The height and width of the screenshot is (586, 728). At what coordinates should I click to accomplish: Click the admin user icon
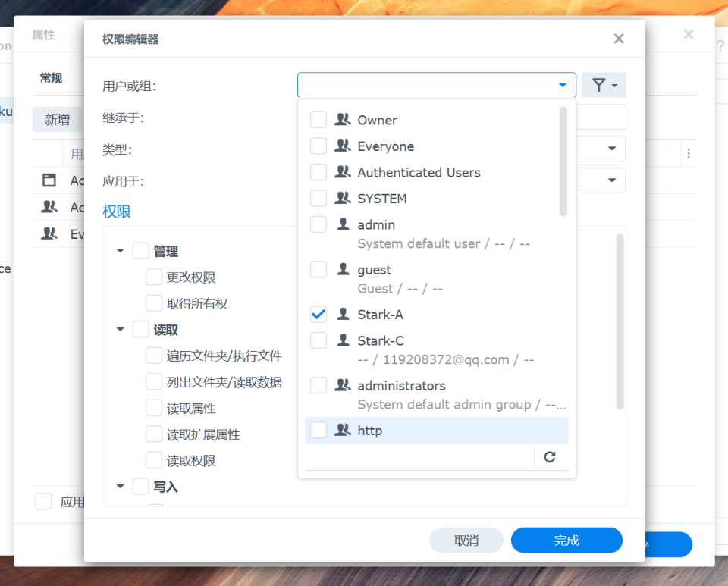point(343,225)
